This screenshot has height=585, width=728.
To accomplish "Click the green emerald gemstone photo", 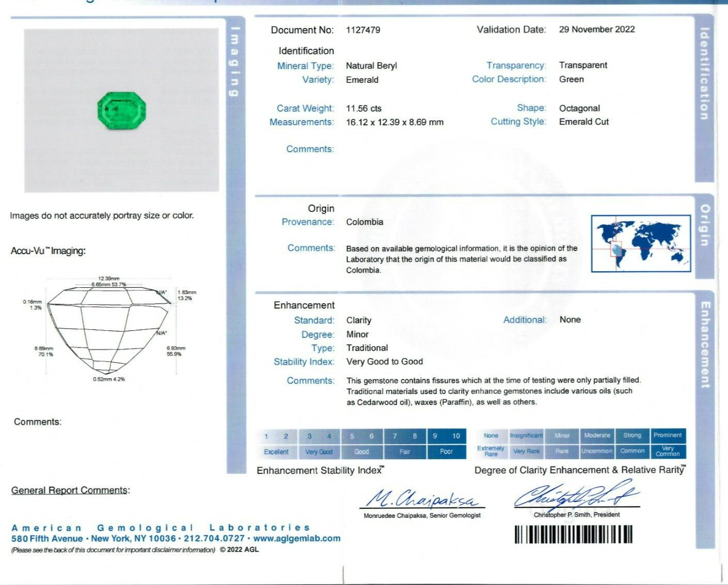I will point(122,111).
